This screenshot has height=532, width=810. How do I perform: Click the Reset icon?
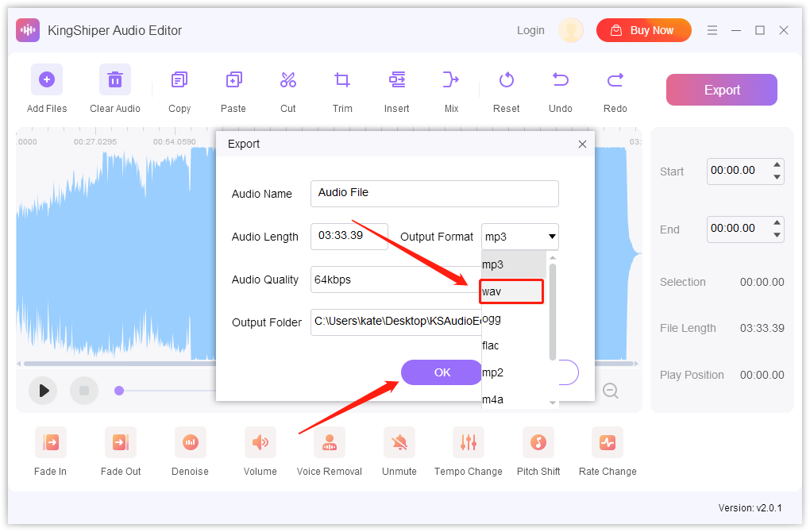click(507, 79)
